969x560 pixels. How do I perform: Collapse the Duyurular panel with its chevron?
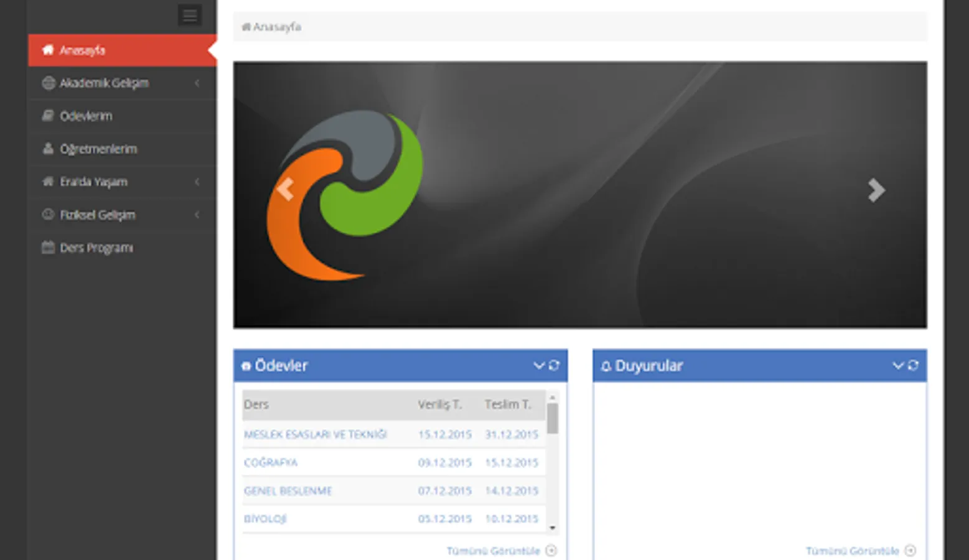[x=898, y=365]
